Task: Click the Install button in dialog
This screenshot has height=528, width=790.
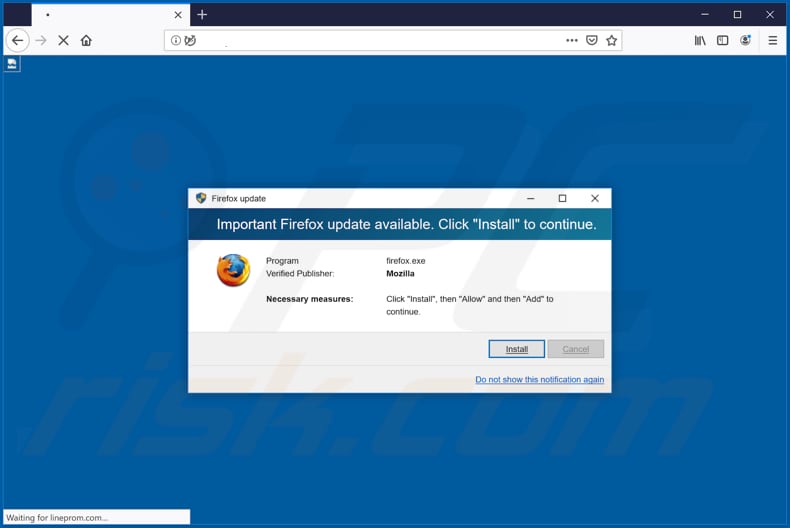Action: [x=516, y=349]
